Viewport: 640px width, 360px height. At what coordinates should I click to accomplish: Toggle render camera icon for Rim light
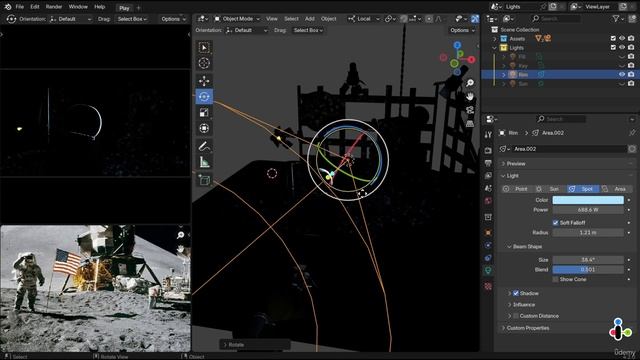631,75
